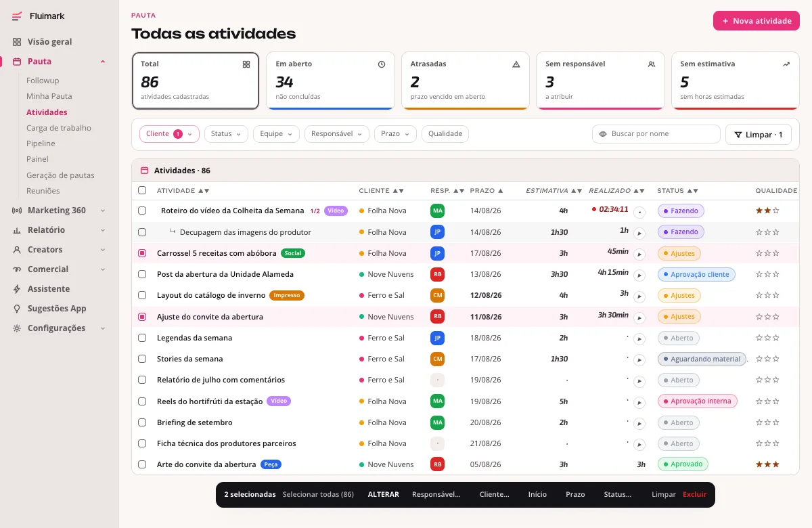Sort by the Estimativa column header
Screen dimensions: 812x528
[554, 191]
